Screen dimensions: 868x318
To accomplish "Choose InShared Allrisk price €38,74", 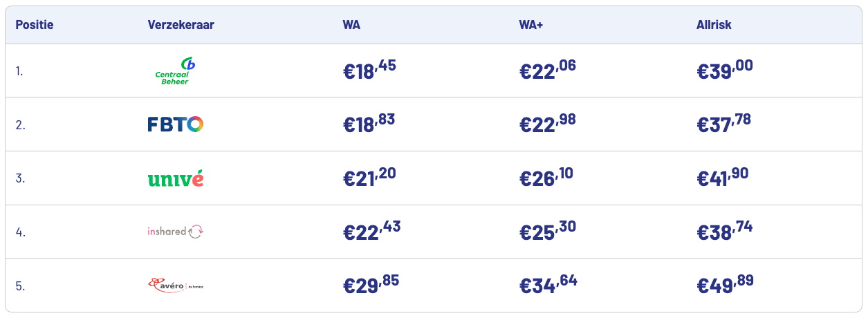I will click(723, 232).
